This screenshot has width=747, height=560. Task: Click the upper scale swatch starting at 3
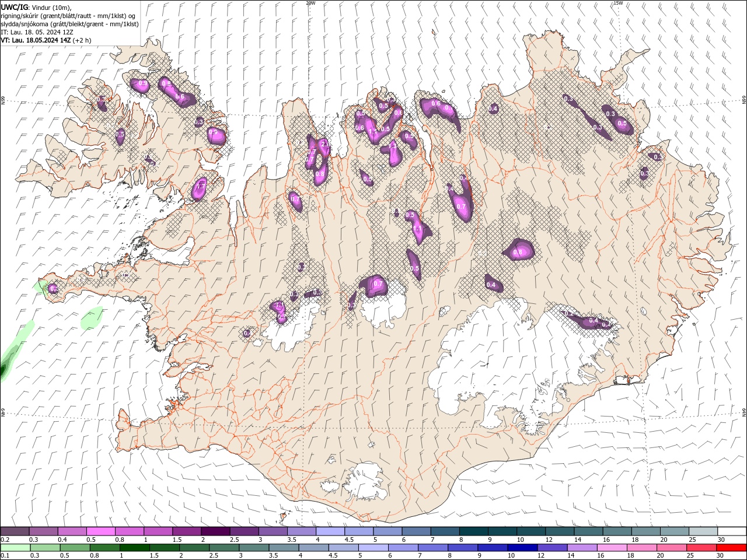(273, 531)
